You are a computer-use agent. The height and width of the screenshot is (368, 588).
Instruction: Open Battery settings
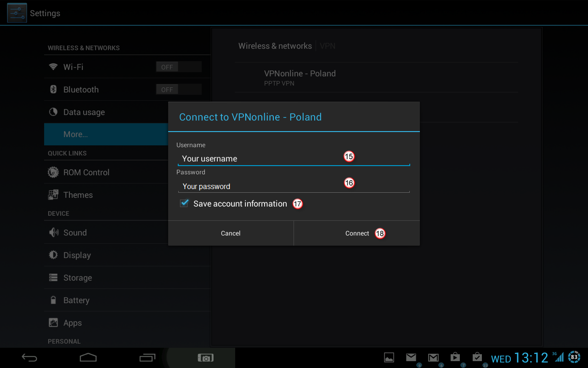127,300
